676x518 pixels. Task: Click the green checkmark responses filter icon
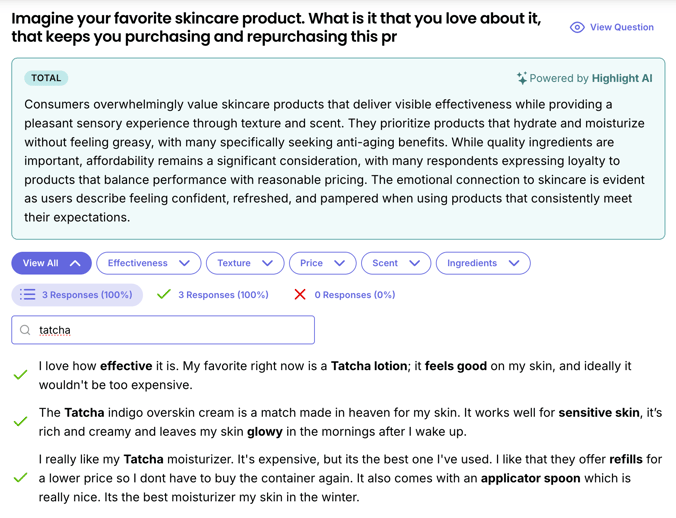coord(164,295)
